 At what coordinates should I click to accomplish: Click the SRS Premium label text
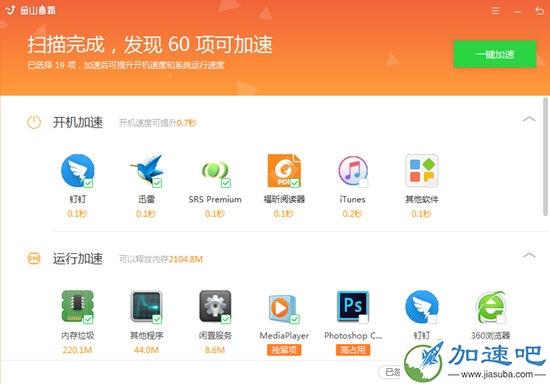(x=215, y=199)
